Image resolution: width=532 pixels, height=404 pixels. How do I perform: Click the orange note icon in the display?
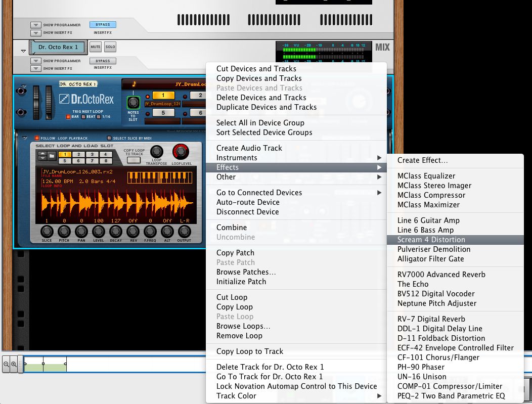[134, 84]
